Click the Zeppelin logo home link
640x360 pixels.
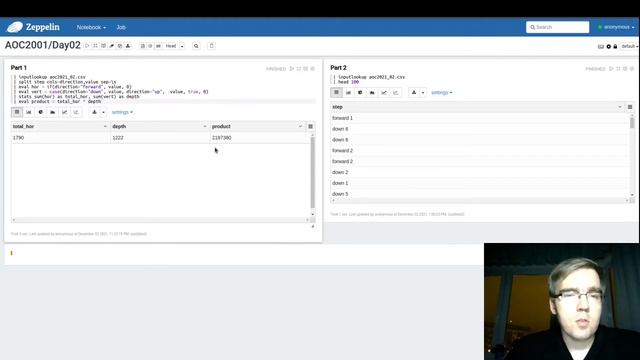[x=33, y=27]
